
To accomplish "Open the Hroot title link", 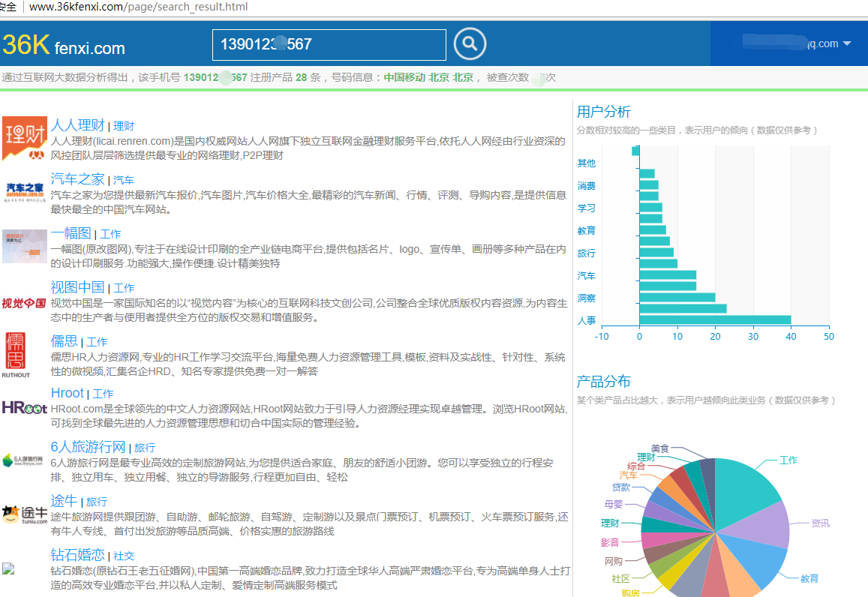I will tap(67, 393).
